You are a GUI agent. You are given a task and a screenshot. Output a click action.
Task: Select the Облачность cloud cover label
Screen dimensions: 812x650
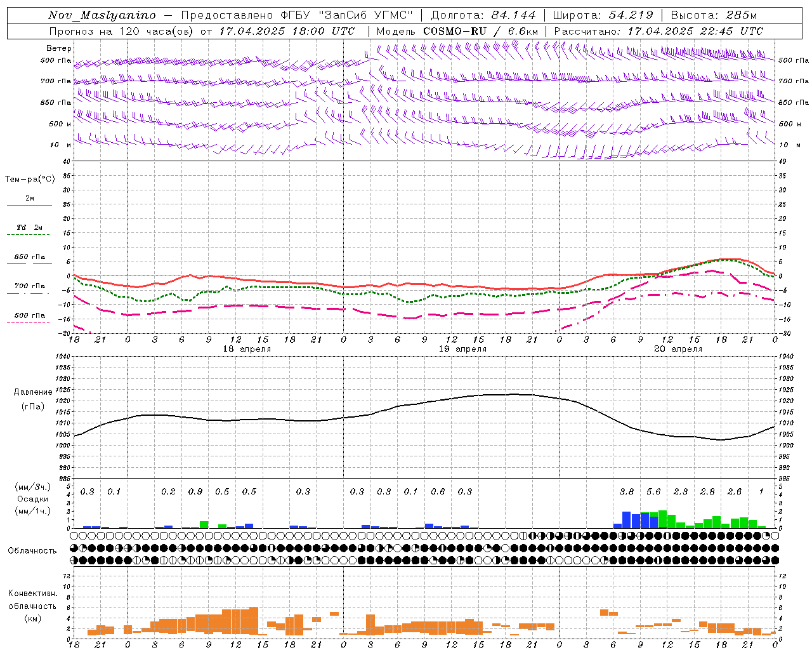pos(32,550)
